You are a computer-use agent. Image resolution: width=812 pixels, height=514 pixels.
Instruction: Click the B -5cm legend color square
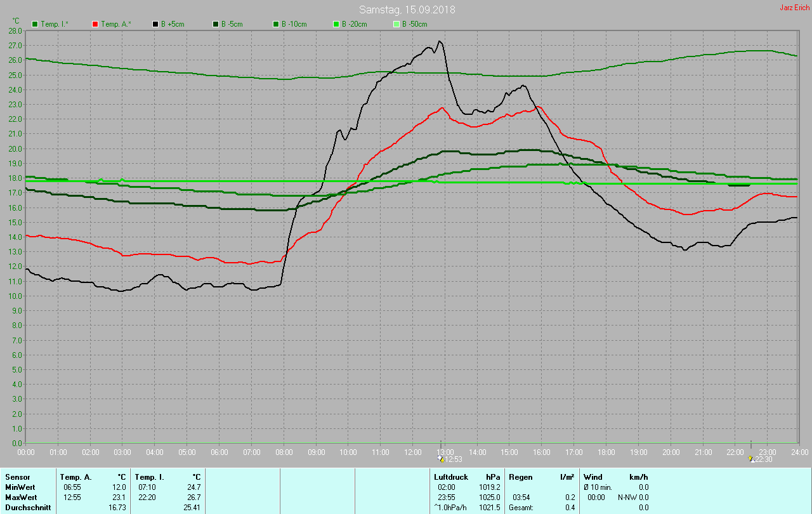click(216, 24)
